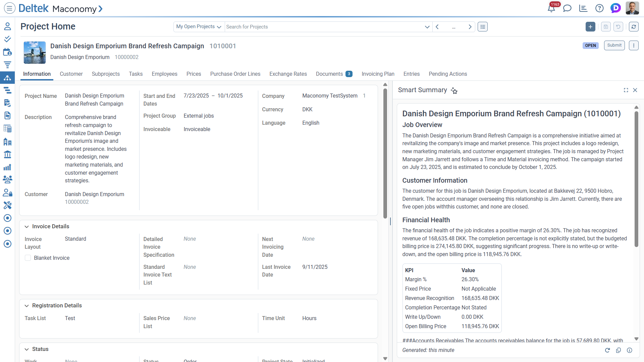The width and height of the screenshot is (644, 362).
Task: Open the bank institution sidebar icon
Action: 7,155
